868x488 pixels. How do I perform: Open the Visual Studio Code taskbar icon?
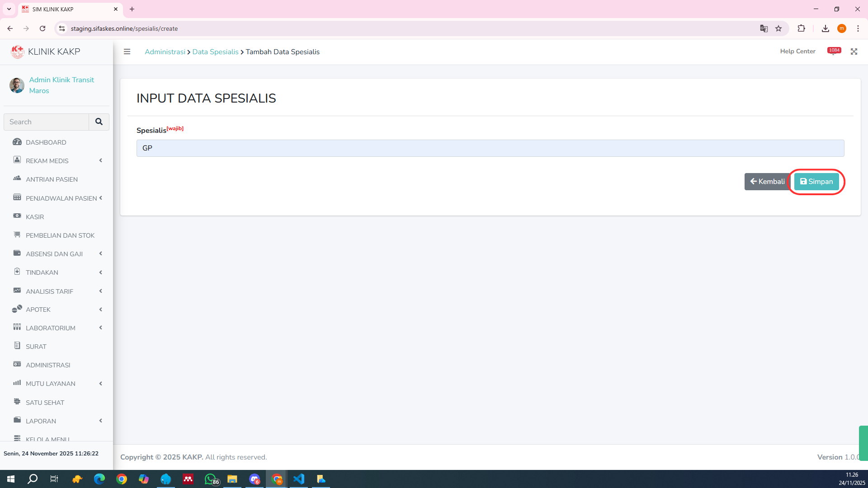pos(299,479)
